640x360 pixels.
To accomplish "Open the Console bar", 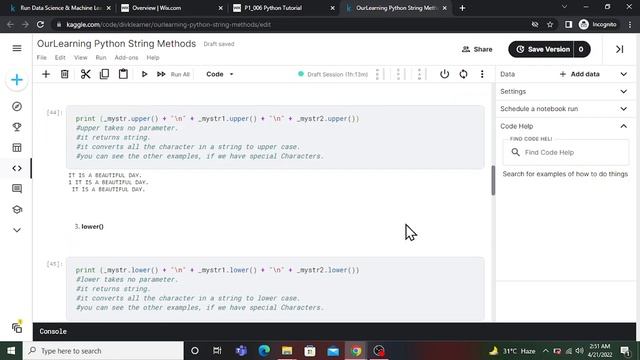I will (x=334, y=331).
